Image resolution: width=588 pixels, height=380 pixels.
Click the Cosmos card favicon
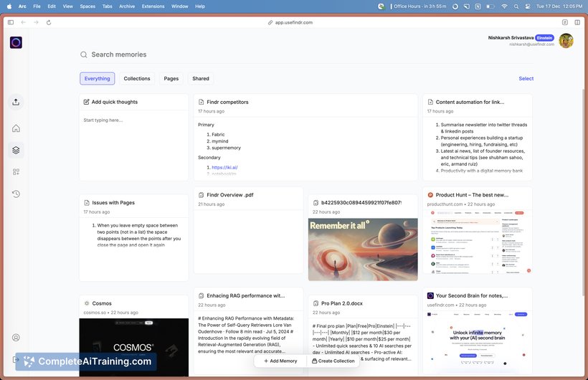click(x=87, y=303)
